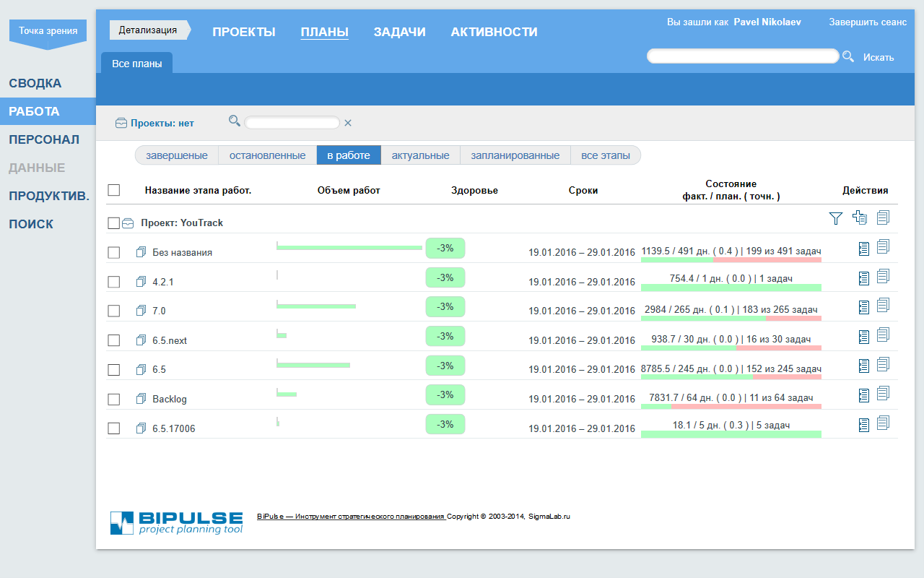Click the state progress bar of the Backlog row
The width and height of the screenshot is (924, 578).
click(731, 406)
